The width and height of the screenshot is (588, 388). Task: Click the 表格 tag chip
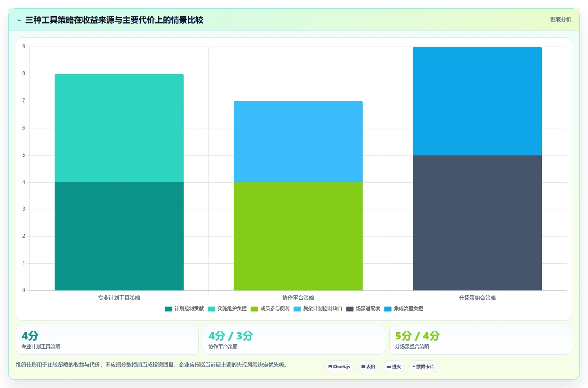368,367
